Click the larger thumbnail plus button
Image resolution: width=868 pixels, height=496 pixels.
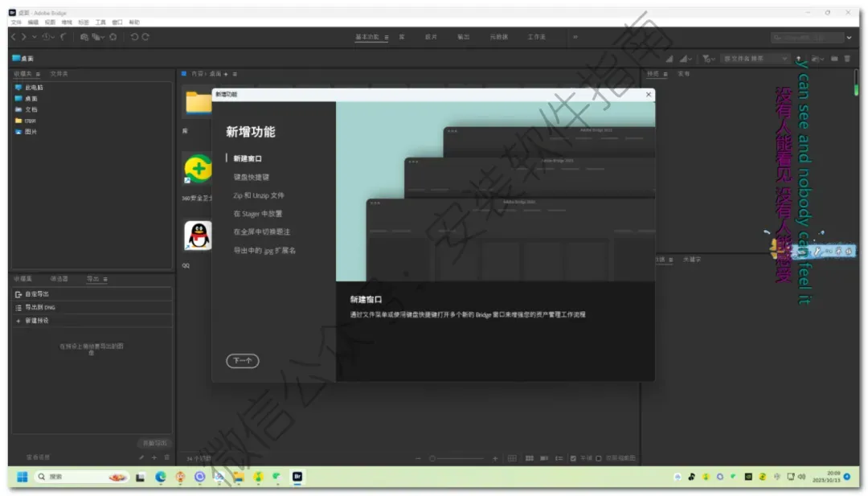click(x=495, y=458)
